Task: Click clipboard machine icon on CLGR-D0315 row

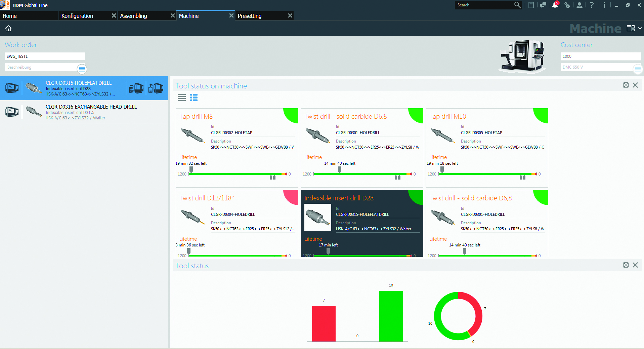Action: pos(156,88)
